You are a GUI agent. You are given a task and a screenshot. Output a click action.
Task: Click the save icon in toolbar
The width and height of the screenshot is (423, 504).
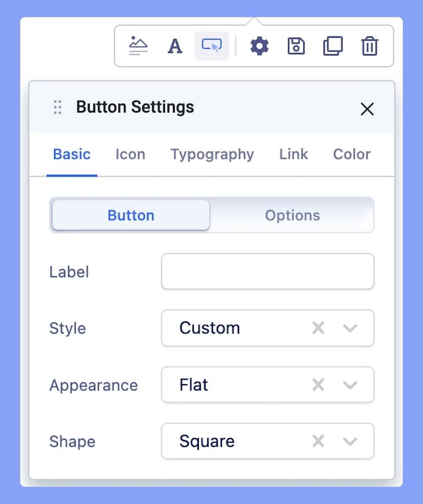(296, 46)
